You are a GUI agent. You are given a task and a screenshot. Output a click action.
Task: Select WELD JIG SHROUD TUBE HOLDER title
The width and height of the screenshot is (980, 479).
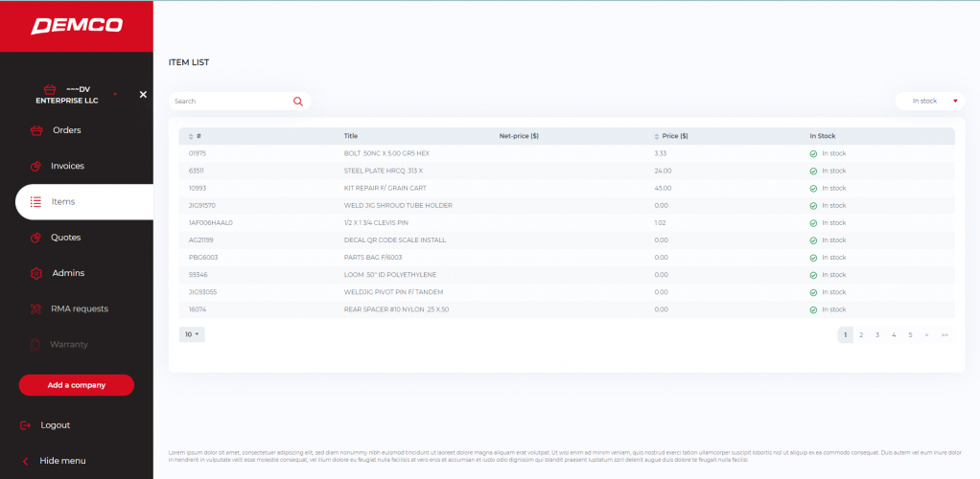(398, 205)
